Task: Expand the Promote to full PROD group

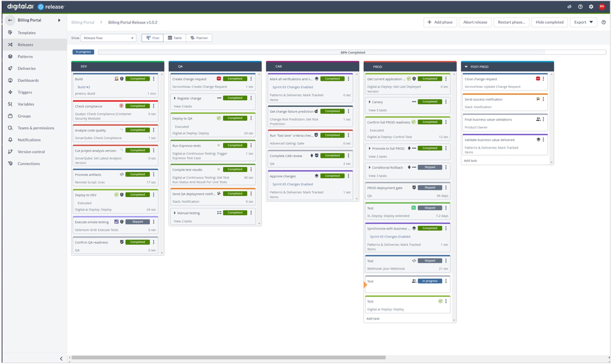Action: click(x=369, y=148)
